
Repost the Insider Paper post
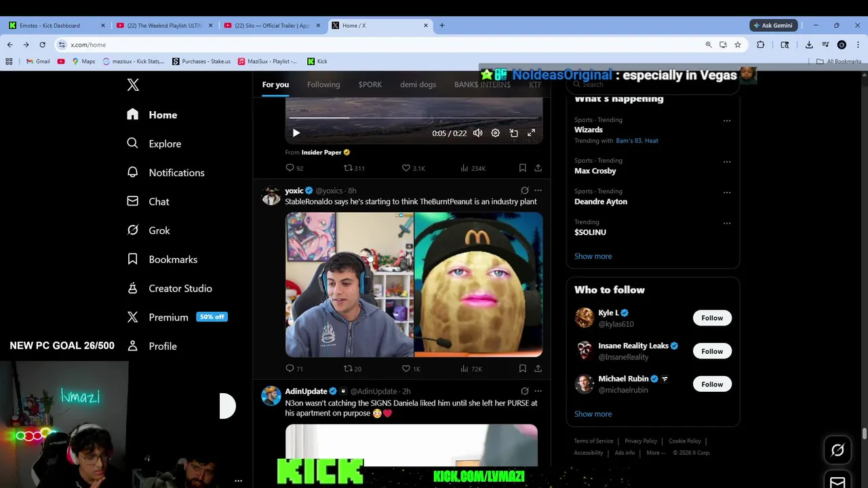[x=354, y=167]
